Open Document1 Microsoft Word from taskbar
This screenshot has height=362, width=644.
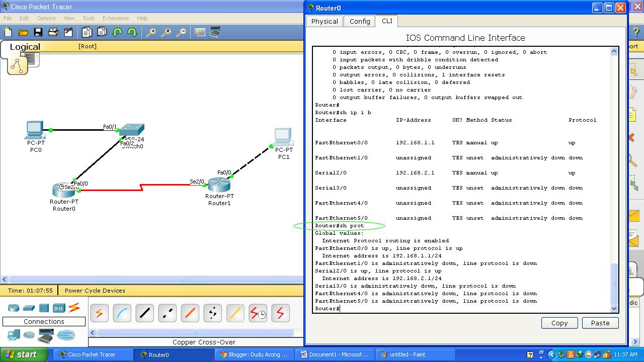pos(335,354)
